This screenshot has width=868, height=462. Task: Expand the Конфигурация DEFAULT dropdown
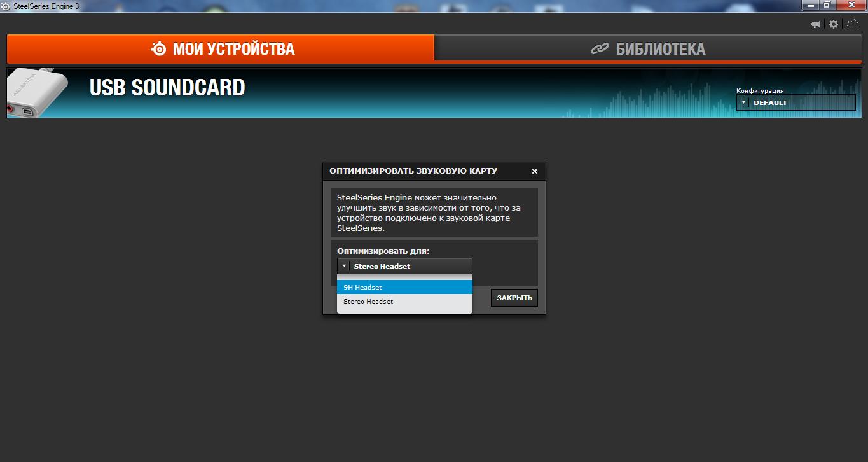pyautogui.click(x=796, y=102)
